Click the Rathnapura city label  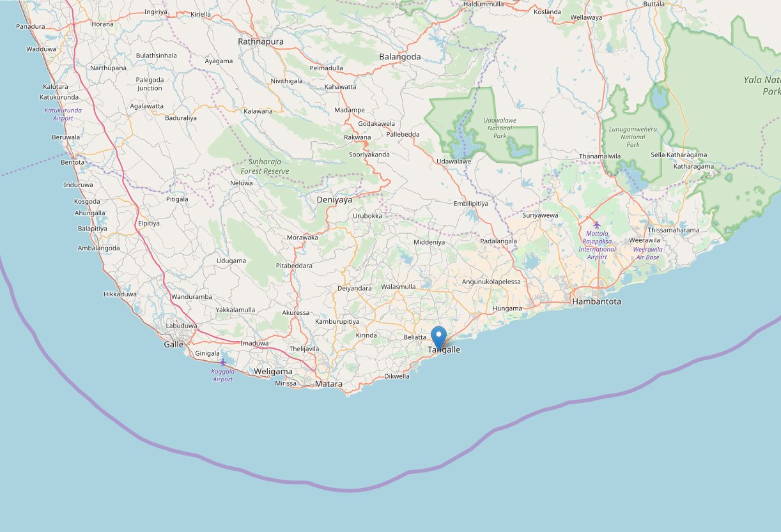[261, 42]
